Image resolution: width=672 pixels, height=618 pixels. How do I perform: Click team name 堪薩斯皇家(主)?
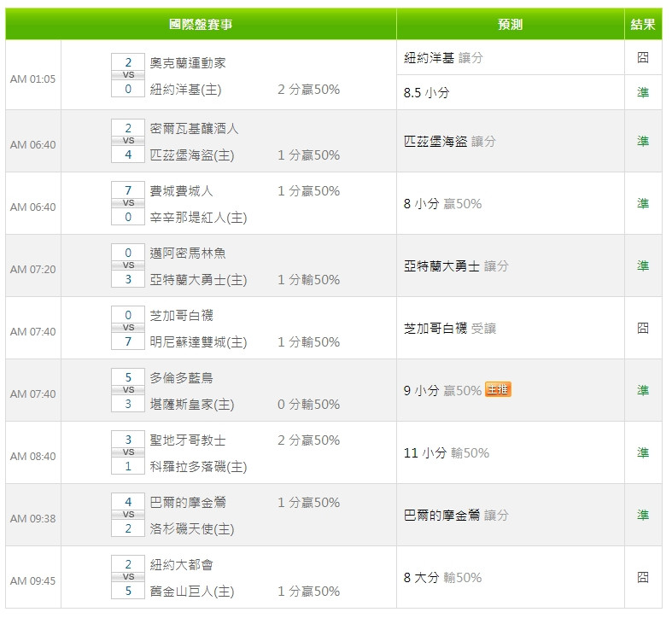point(192,404)
